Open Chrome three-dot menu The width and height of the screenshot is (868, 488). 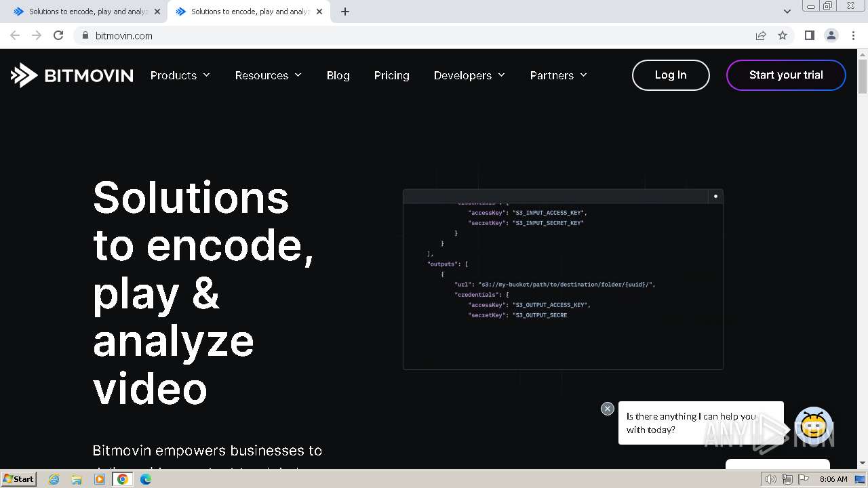point(853,35)
